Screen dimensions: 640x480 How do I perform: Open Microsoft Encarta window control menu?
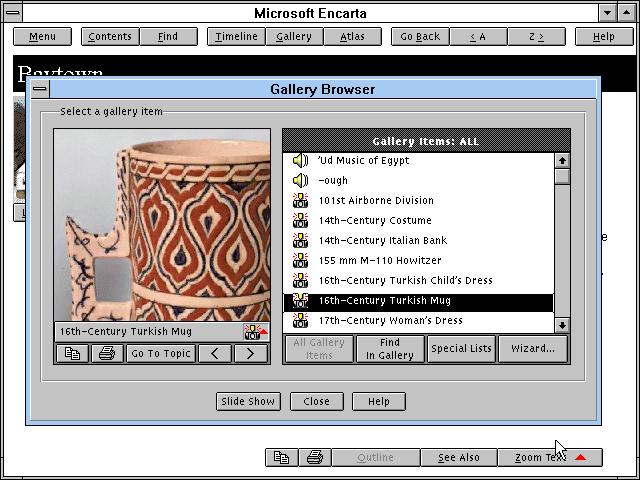pyautogui.click(x=13, y=12)
